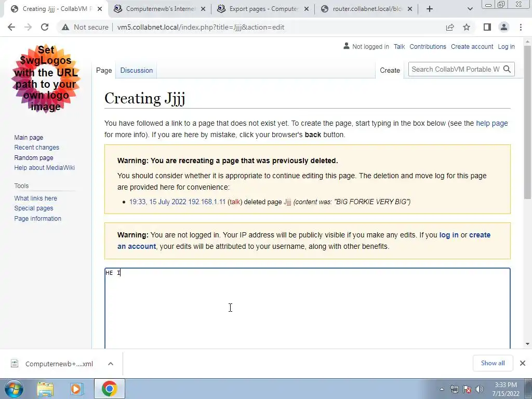
Task: Select the Create tab
Action: pos(390,70)
